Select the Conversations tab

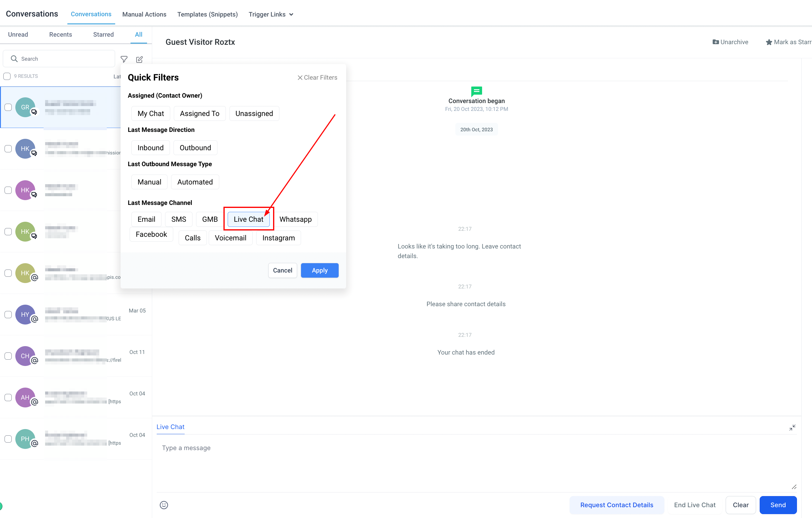[x=91, y=14]
